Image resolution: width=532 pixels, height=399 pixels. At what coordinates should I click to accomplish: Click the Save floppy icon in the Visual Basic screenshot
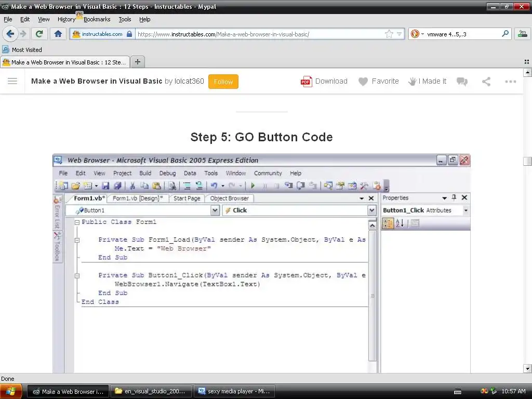(x=105, y=185)
